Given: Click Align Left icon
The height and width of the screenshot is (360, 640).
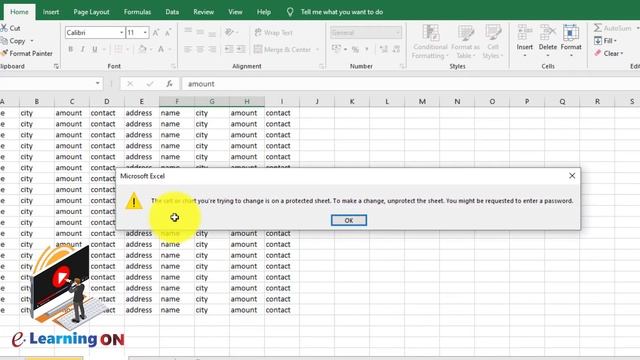Looking at the screenshot, I should pos(188,49).
